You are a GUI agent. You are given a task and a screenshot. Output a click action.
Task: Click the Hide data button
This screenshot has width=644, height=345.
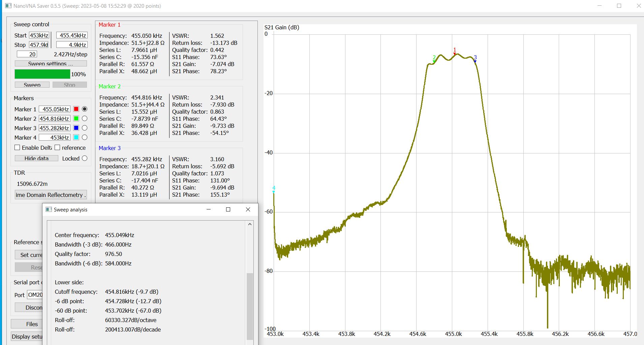(36, 158)
